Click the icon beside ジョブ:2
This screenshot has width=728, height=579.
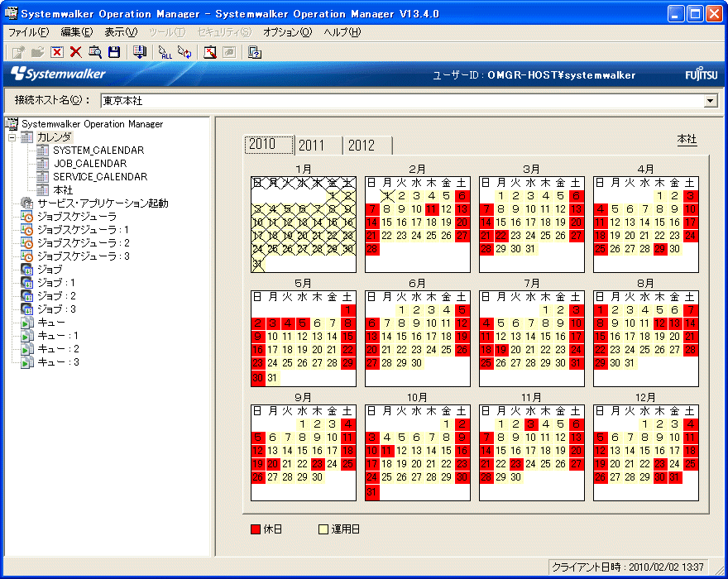point(27,296)
